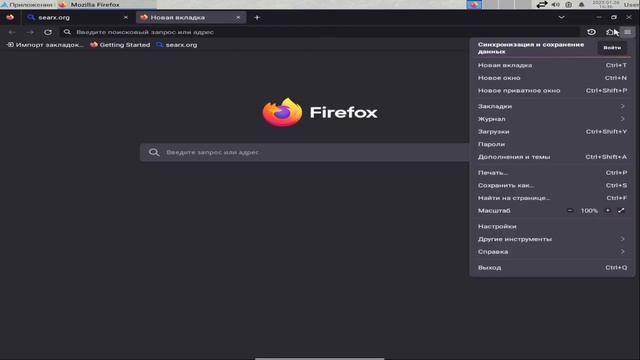Select the Новая вкладка tab
This screenshot has height=360, width=640.
click(x=191, y=18)
